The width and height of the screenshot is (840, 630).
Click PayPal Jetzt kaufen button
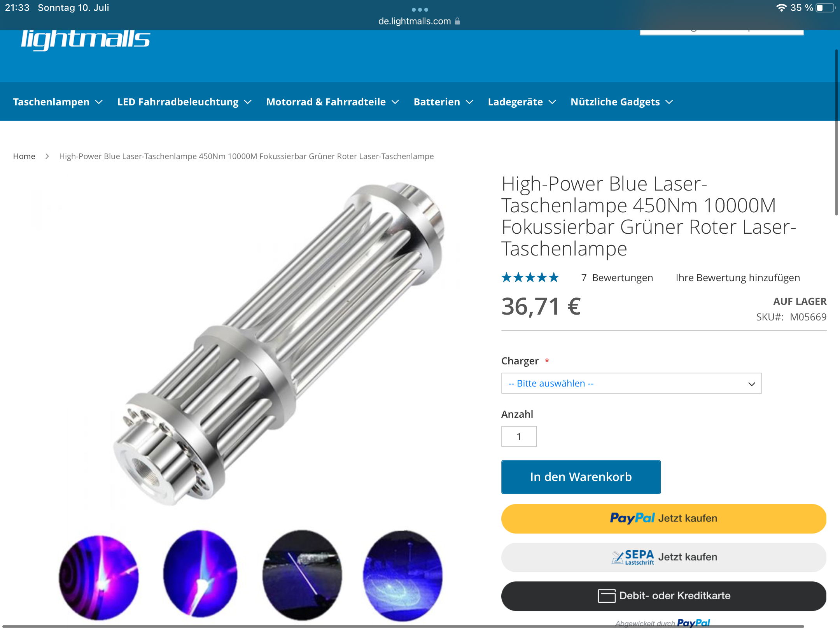point(664,518)
